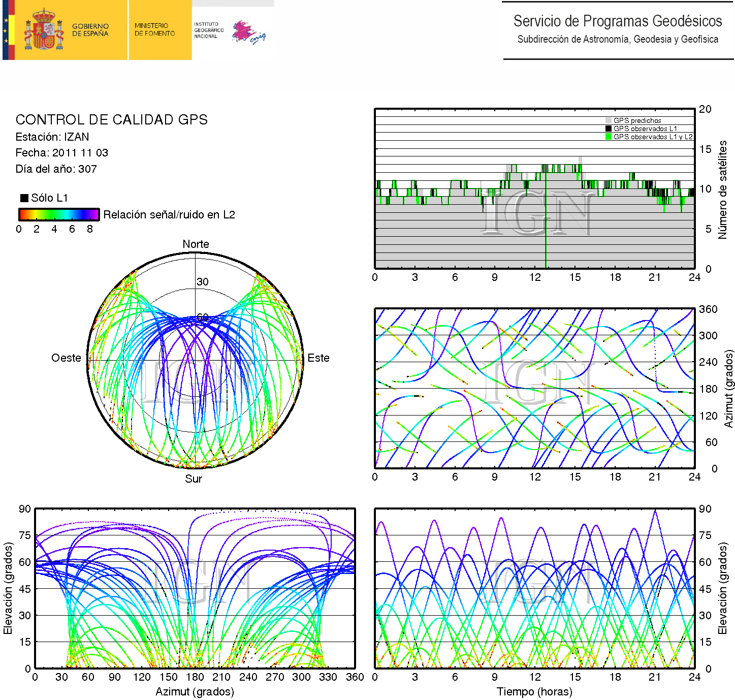Screen dimensions: 735x700
Task: Click the Gobierno de España banner text
Action: click(x=90, y=30)
